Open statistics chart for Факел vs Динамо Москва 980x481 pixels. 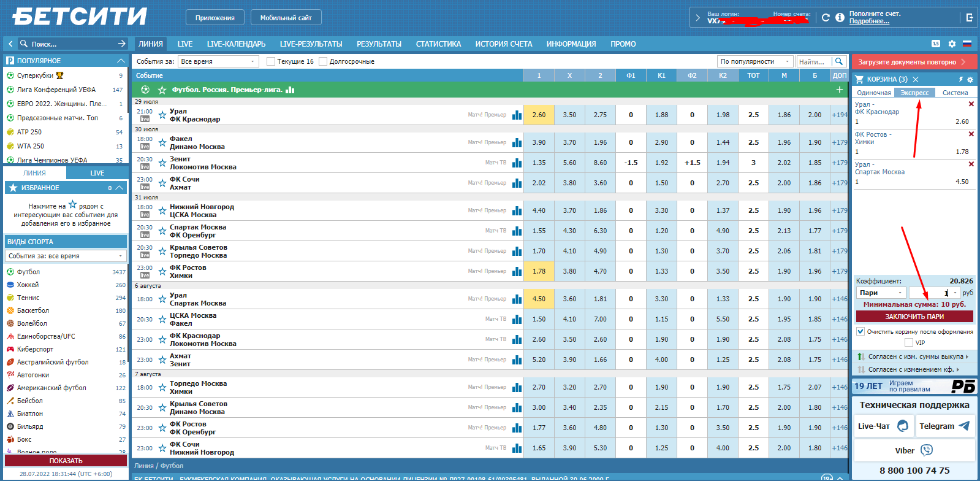pyautogui.click(x=517, y=143)
